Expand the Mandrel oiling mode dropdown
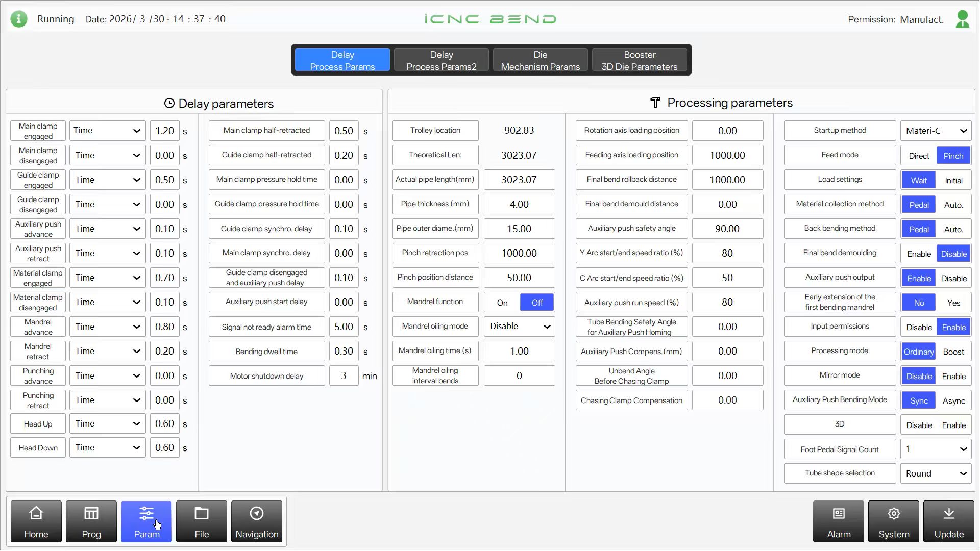 [x=520, y=327]
